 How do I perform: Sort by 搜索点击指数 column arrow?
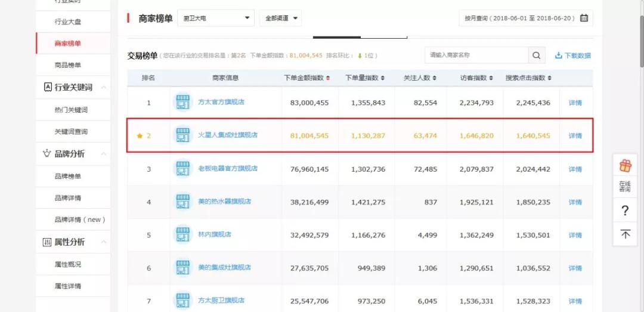[550, 78]
